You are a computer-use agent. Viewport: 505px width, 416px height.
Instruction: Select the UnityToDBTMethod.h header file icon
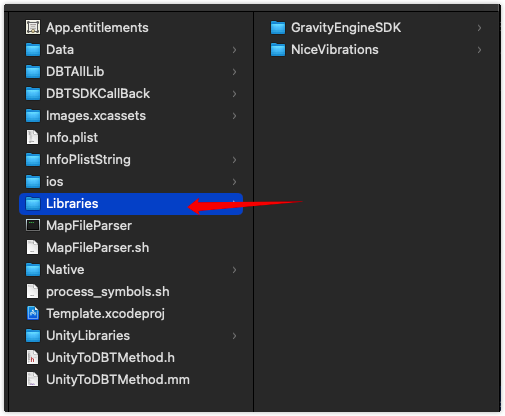[x=32, y=357]
